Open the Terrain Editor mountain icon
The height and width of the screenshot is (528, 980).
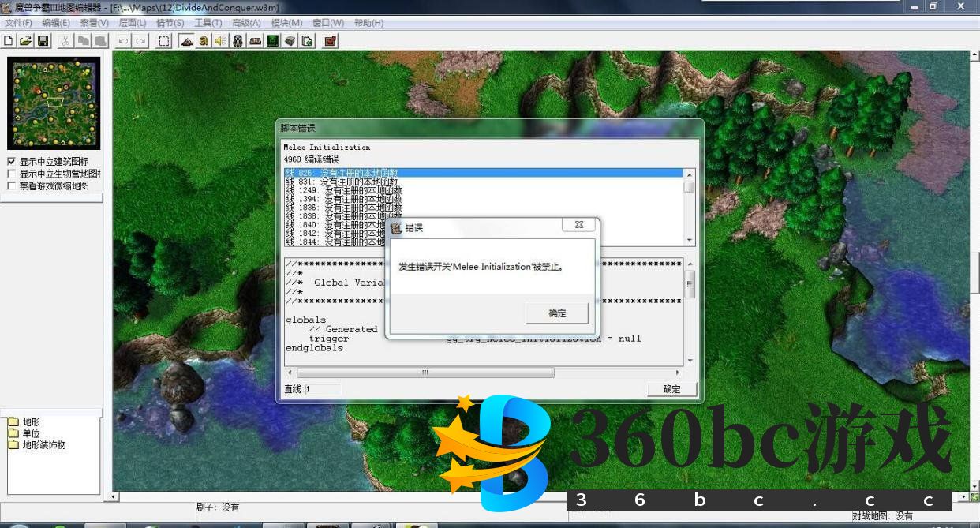(x=187, y=41)
